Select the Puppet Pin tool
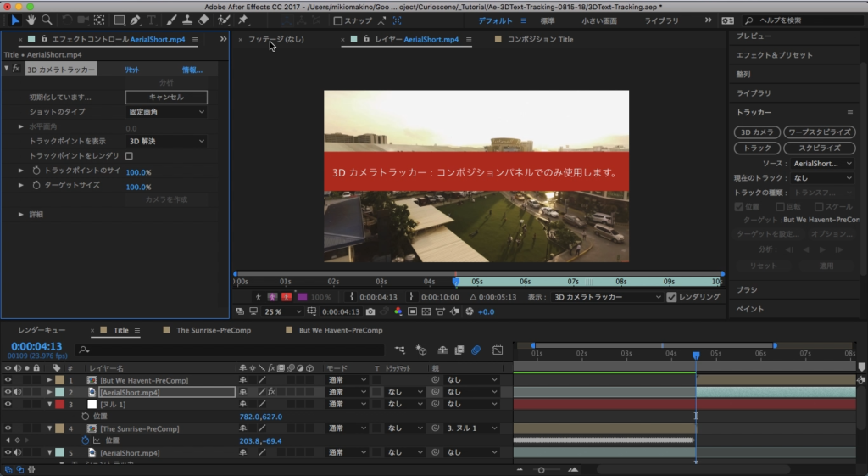Image resolution: width=868 pixels, height=476 pixels. click(243, 20)
